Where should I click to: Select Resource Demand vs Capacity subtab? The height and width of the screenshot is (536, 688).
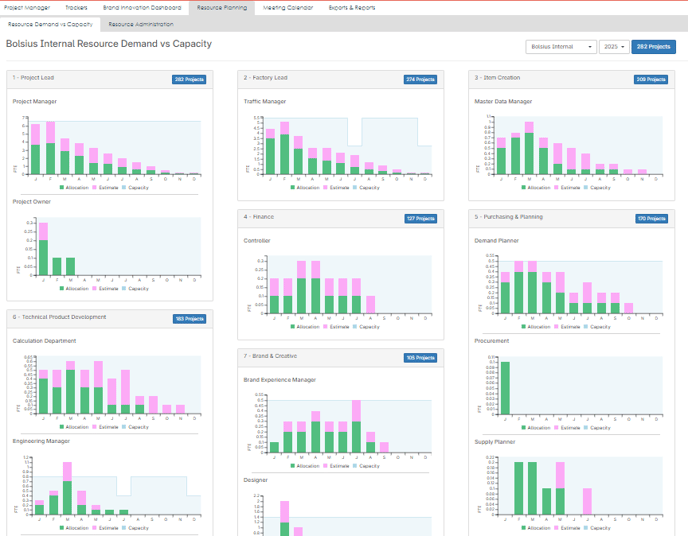(50, 24)
